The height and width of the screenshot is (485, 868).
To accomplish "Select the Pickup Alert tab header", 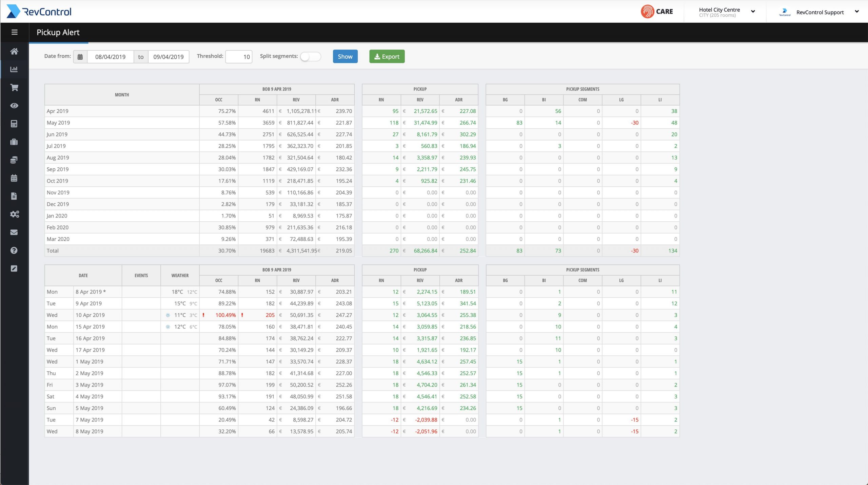I will 58,32.
